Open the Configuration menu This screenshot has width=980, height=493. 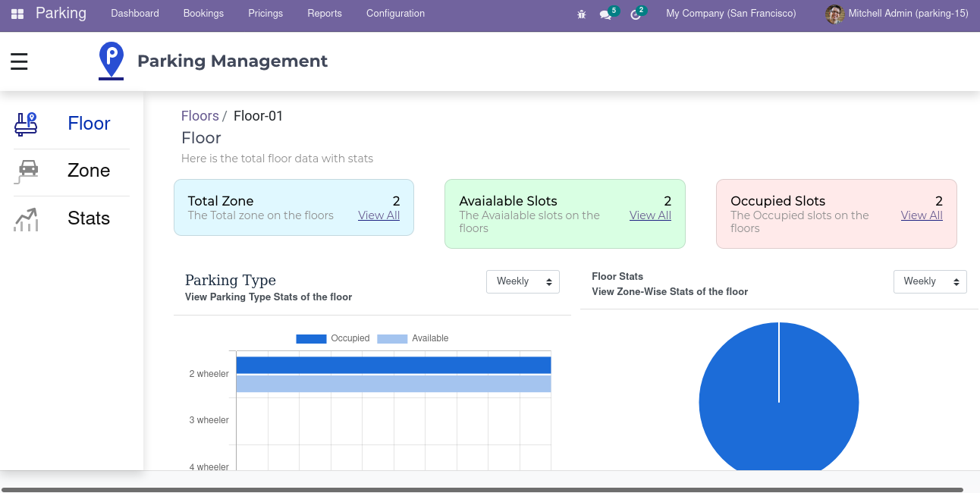(395, 14)
